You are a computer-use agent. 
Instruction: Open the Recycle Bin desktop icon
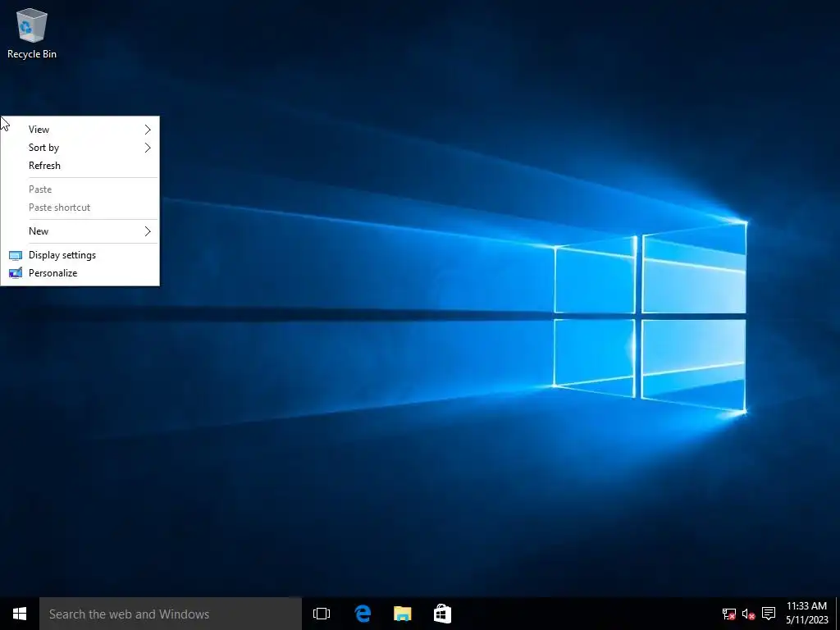(x=32, y=33)
